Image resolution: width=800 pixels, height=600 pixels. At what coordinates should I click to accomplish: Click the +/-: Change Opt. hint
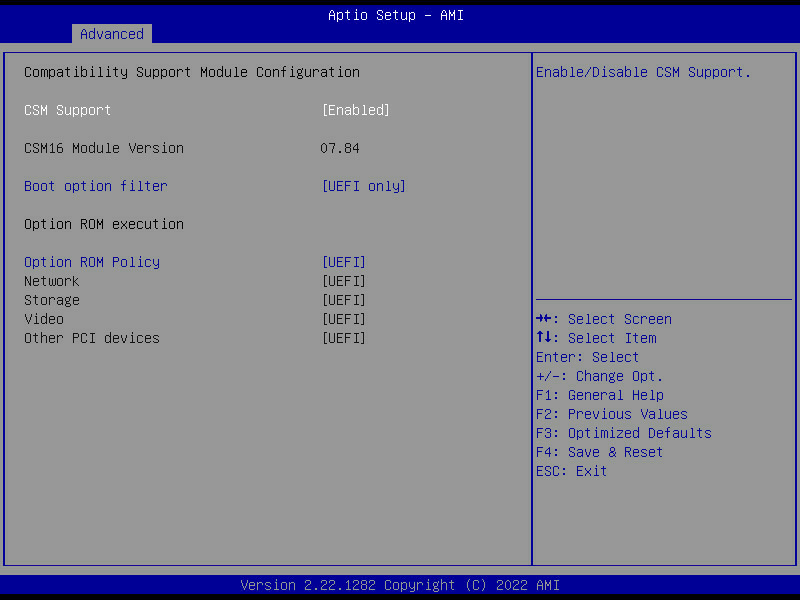(x=599, y=376)
